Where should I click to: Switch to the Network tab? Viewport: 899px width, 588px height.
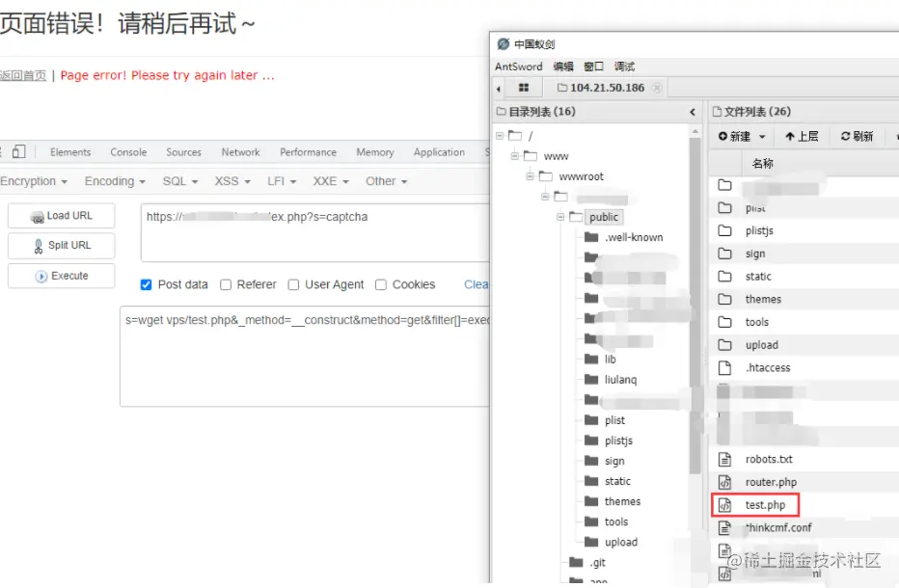click(x=241, y=152)
